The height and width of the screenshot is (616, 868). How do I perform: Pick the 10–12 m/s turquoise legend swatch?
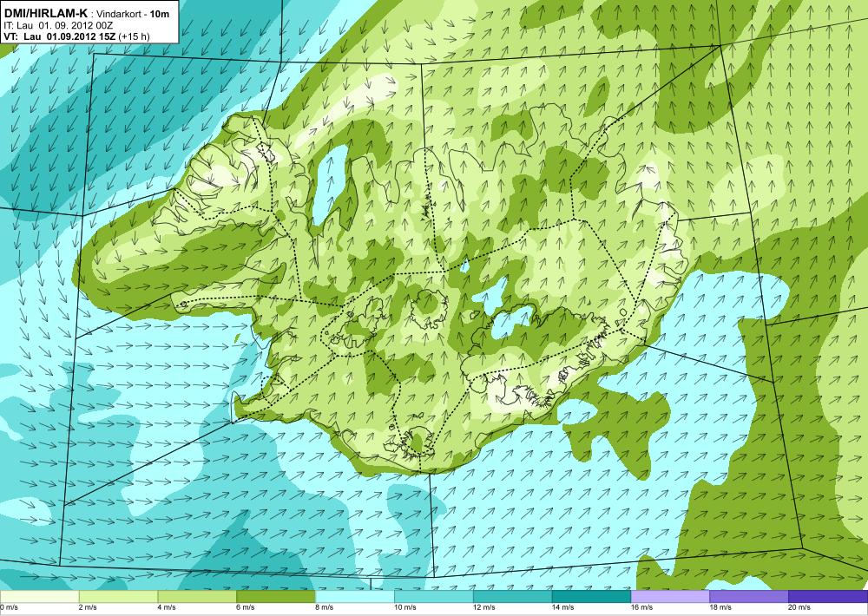[433, 597]
